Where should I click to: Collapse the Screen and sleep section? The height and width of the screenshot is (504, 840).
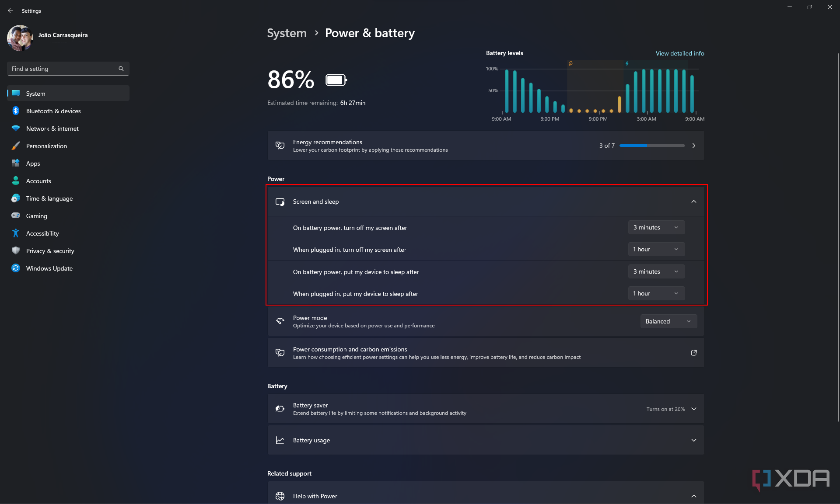tap(693, 201)
